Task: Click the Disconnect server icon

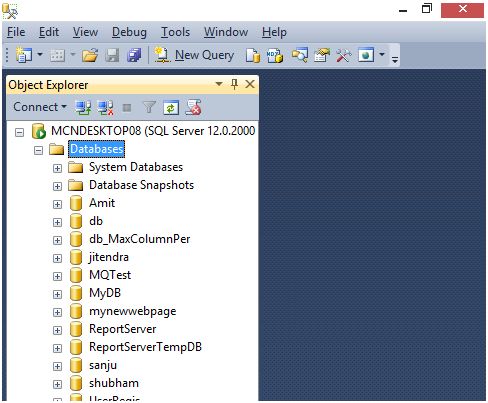Action: click(x=105, y=107)
